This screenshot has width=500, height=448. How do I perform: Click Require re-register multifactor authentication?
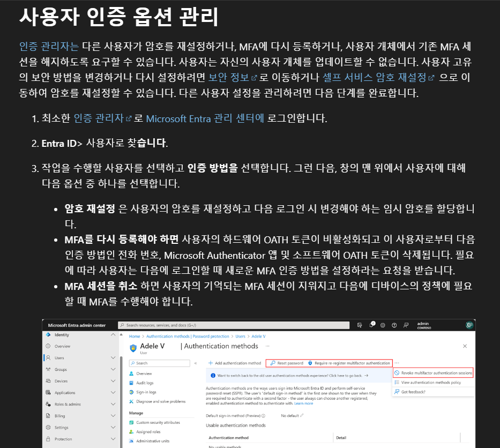[349, 363]
